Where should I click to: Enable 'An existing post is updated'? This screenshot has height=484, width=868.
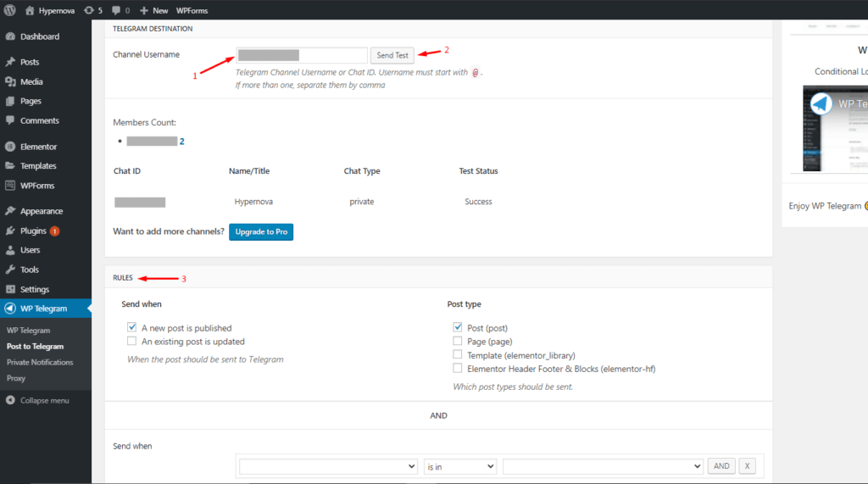(131, 342)
